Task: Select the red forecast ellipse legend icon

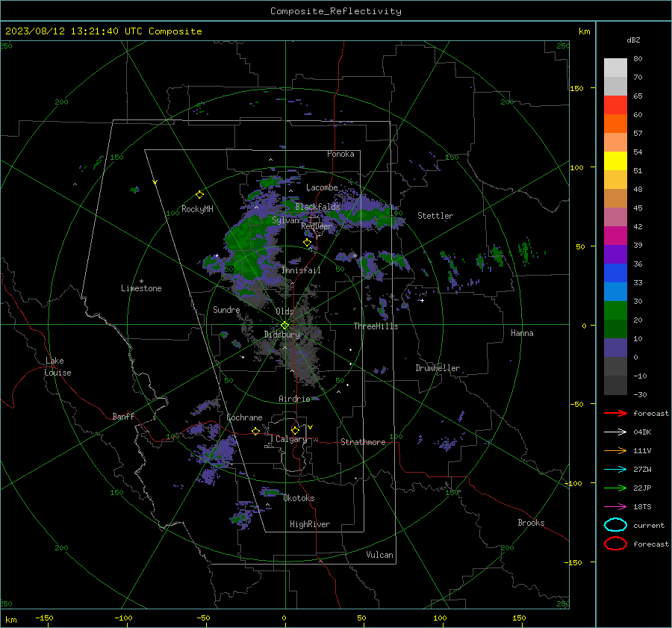Action: click(615, 544)
